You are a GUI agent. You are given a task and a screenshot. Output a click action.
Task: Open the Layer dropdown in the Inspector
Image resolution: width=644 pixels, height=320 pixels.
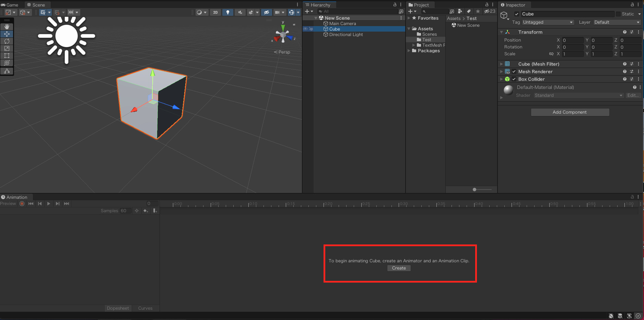click(x=616, y=22)
